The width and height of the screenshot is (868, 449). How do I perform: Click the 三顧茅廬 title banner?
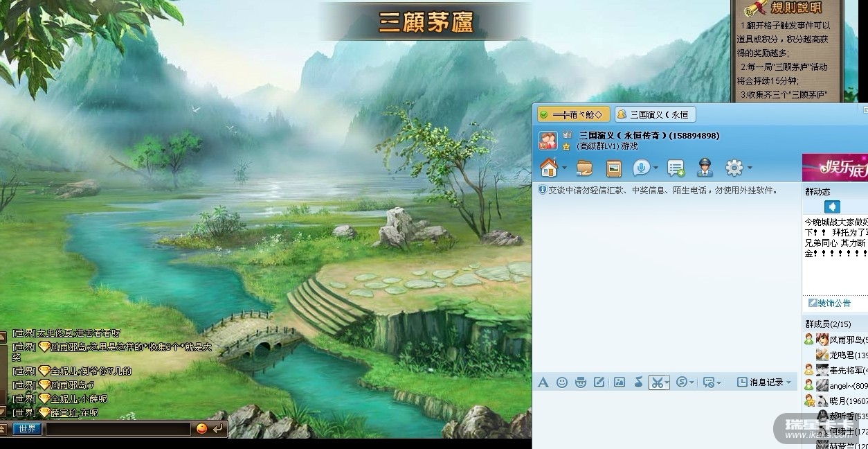(x=426, y=22)
